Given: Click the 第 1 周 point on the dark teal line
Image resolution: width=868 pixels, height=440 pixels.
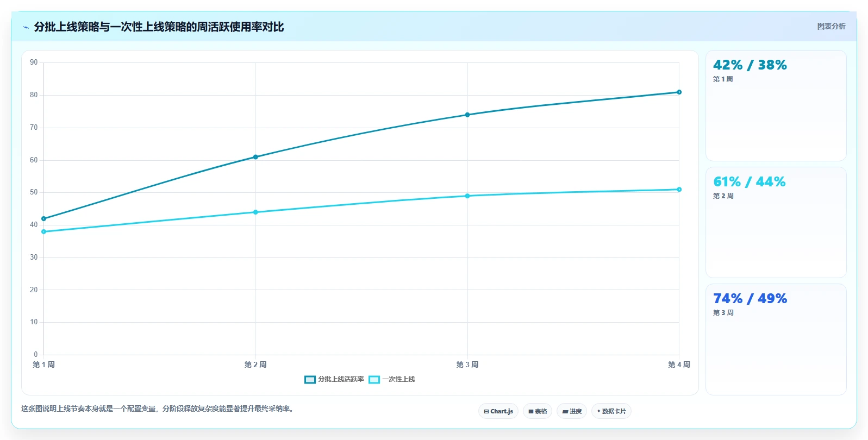Looking at the screenshot, I should tap(44, 219).
